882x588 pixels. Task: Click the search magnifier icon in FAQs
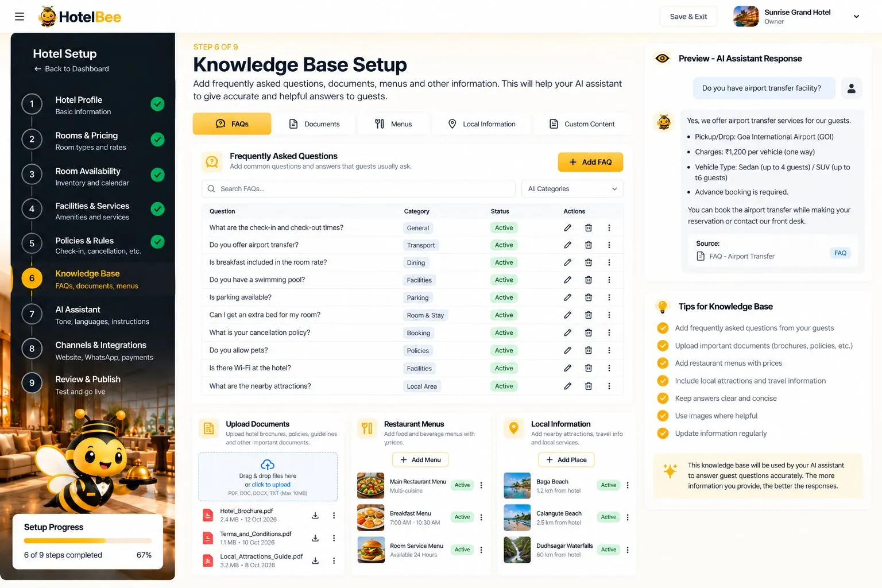(x=211, y=189)
